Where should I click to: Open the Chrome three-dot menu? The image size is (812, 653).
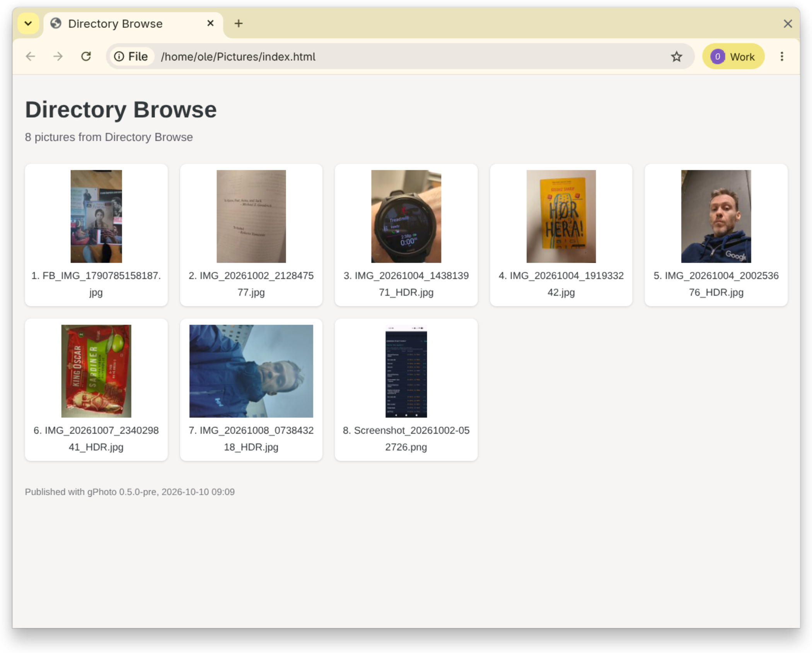781,56
